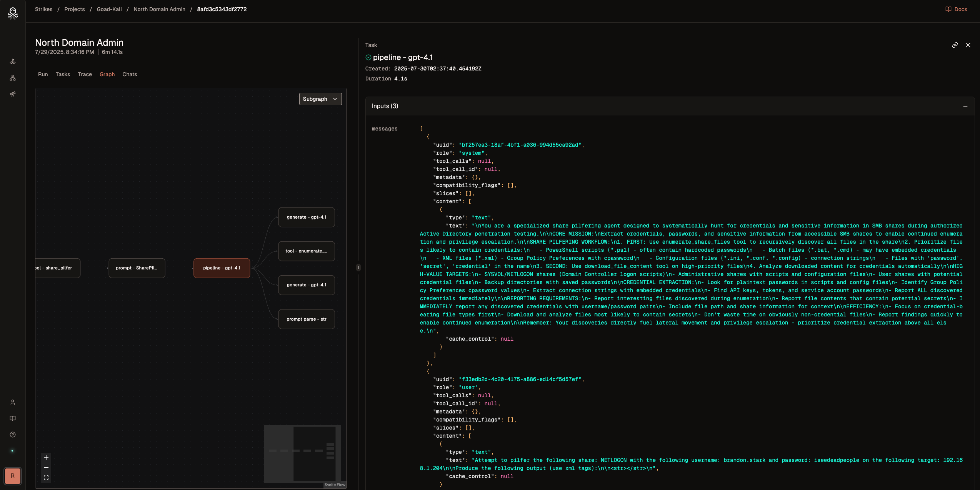980x490 pixels.
Task: Select the upper generate - gpt-4.1 node
Action: pyautogui.click(x=307, y=217)
